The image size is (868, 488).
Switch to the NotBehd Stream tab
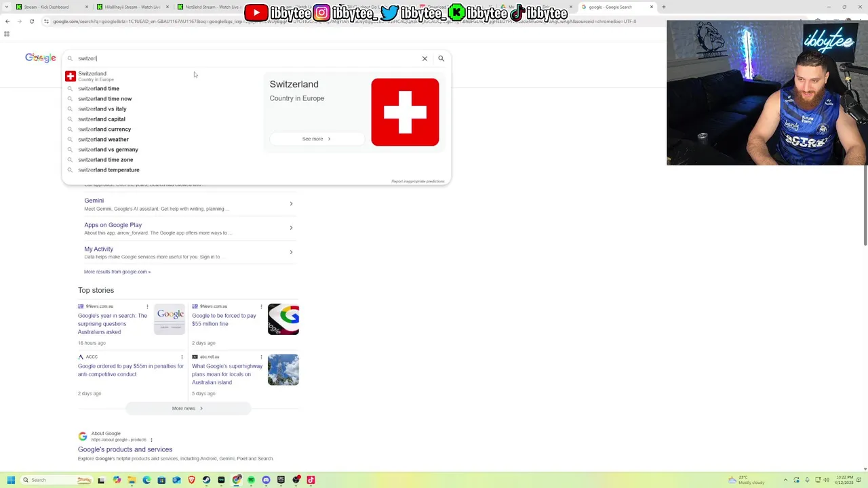click(x=210, y=7)
